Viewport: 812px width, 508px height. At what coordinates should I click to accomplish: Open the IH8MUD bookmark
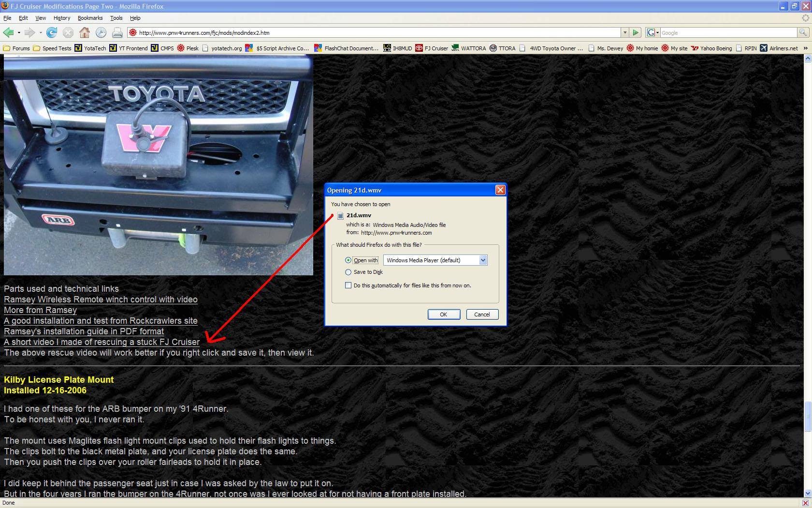click(398, 48)
